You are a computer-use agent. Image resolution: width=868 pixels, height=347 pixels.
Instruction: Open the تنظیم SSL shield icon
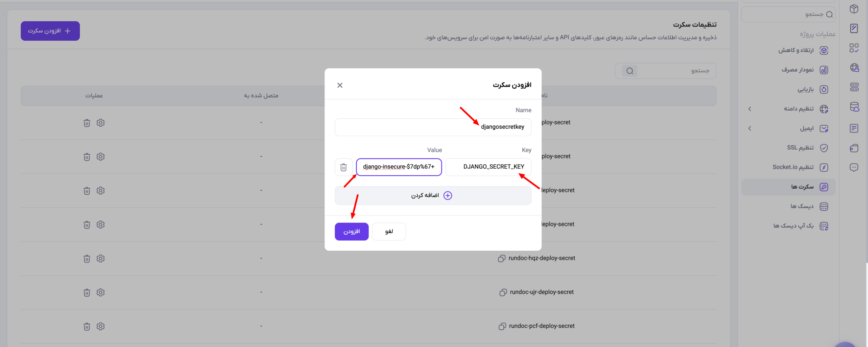click(824, 148)
